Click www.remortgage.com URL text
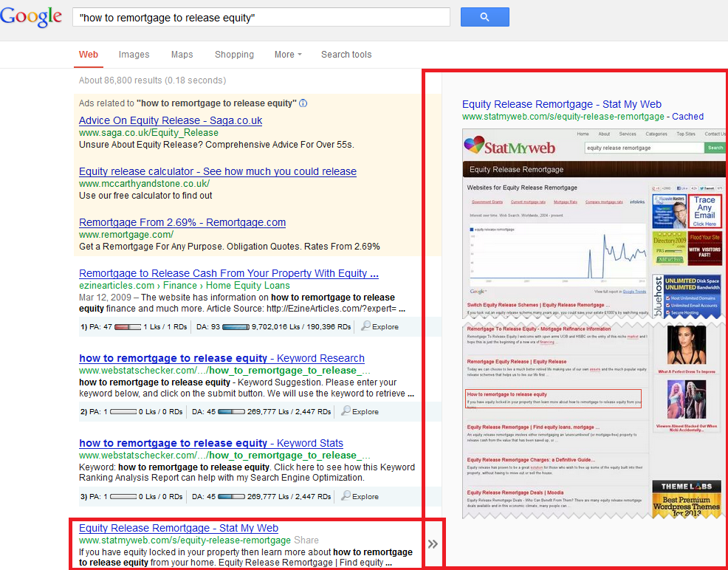Viewport: 728px width, 570px height. 126,234
